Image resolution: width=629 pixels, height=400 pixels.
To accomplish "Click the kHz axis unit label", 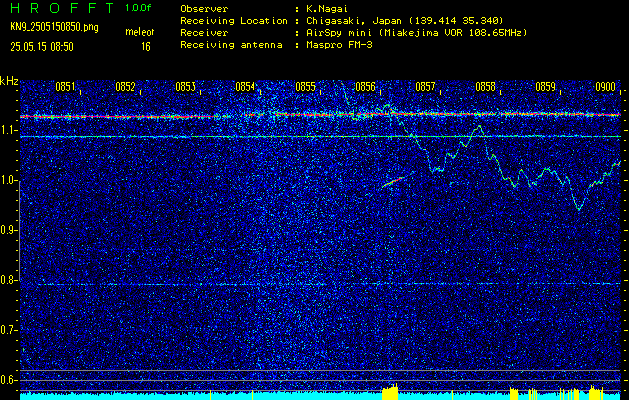I will (9, 81).
